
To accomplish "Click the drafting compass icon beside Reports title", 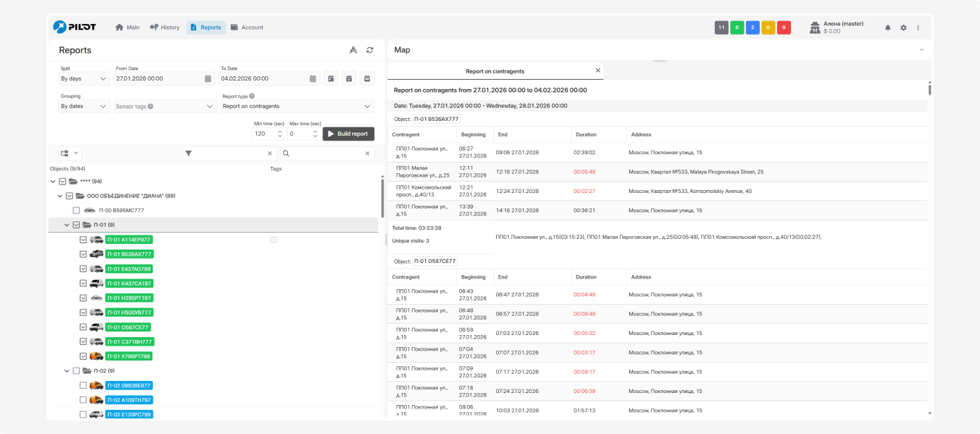I will tap(353, 50).
